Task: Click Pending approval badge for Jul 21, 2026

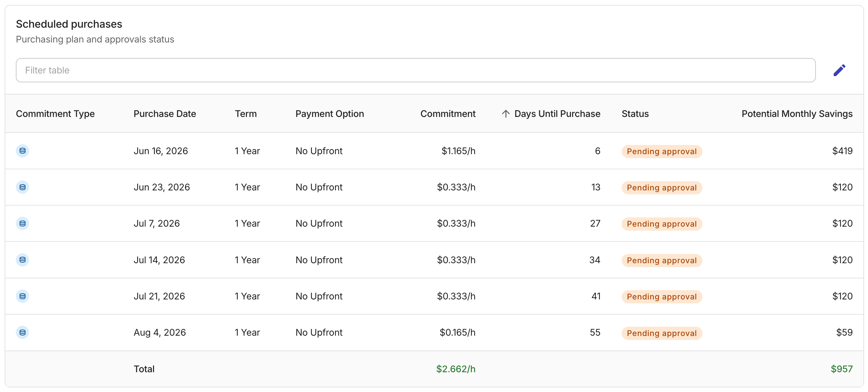Action: pyautogui.click(x=662, y=297)
